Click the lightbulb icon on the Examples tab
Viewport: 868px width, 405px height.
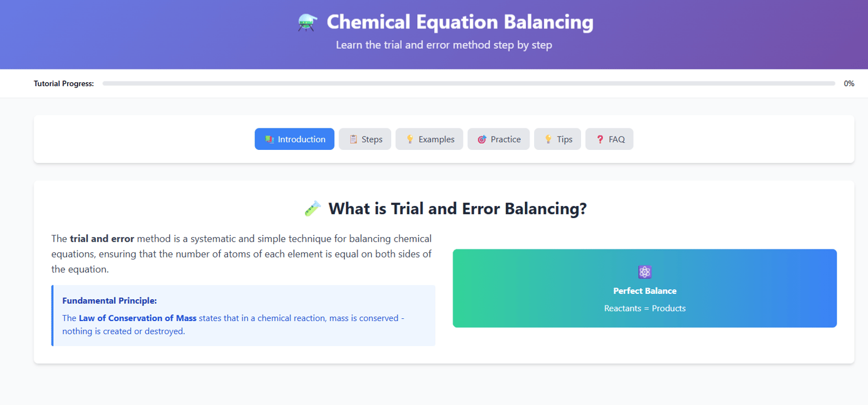(410, 139)
